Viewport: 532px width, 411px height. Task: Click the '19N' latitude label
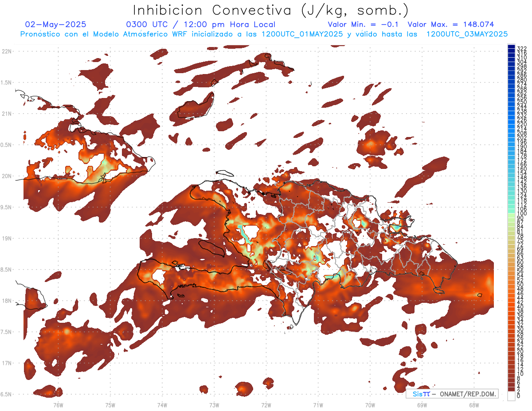(7, 238)
